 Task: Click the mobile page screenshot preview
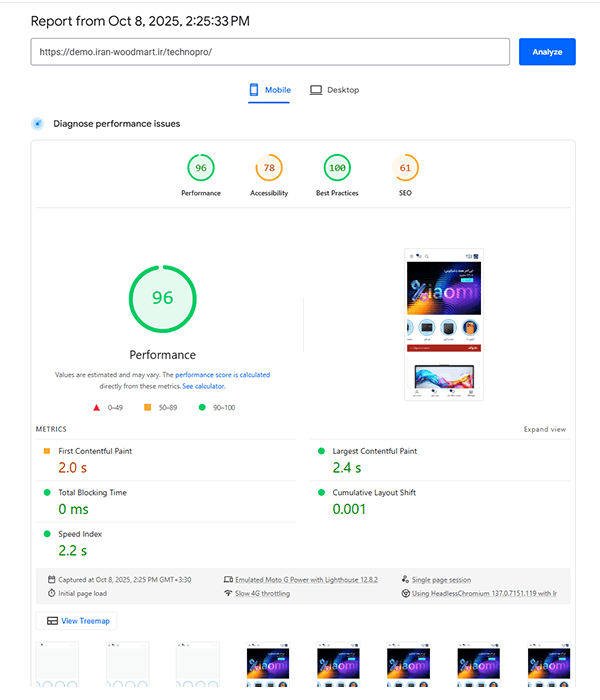[x=444, y=324]
